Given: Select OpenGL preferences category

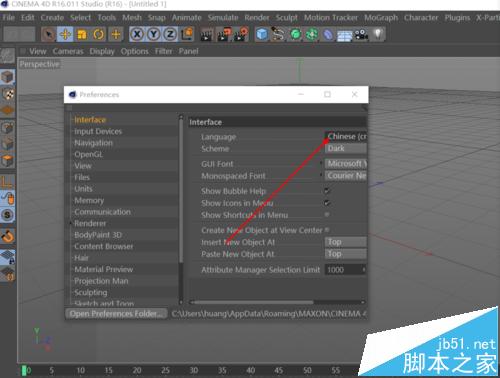Looking at the screenshot, I should (89, 154).
